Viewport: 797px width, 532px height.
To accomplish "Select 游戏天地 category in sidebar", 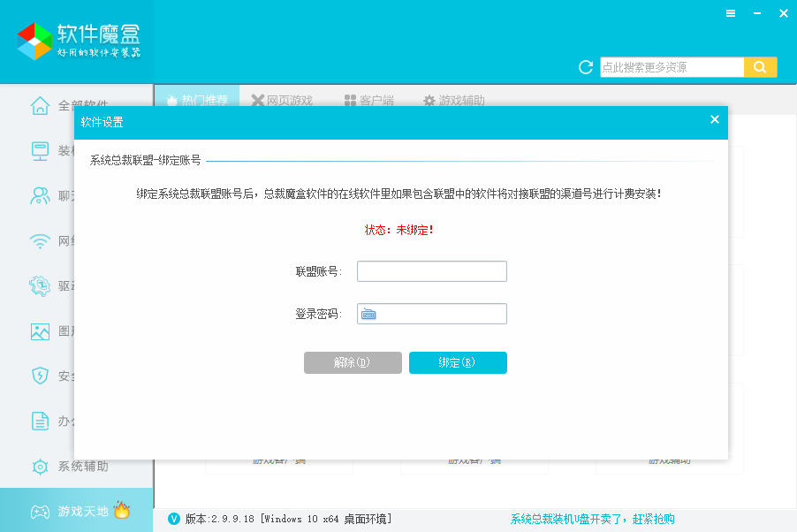I will pos(76,510).
